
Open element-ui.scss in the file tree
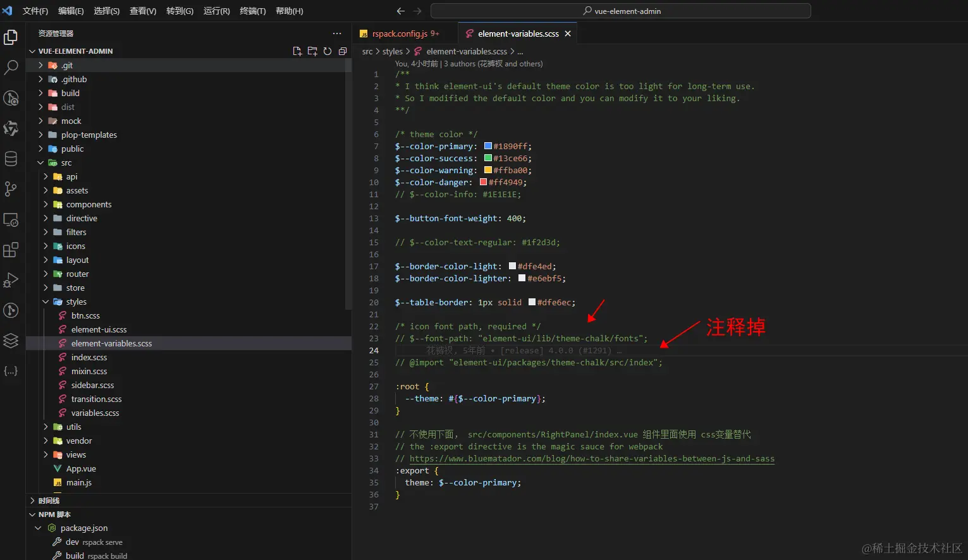point(99,329)
